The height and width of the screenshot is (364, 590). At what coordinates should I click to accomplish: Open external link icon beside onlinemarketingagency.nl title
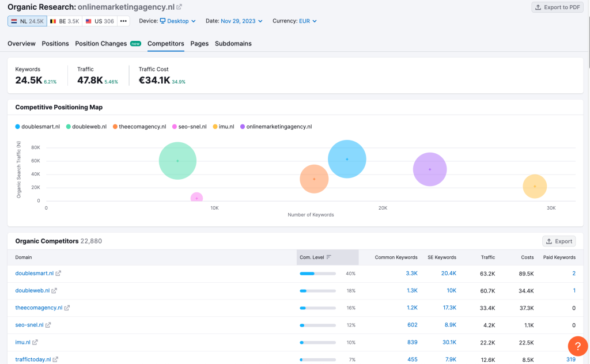point(179,7)
